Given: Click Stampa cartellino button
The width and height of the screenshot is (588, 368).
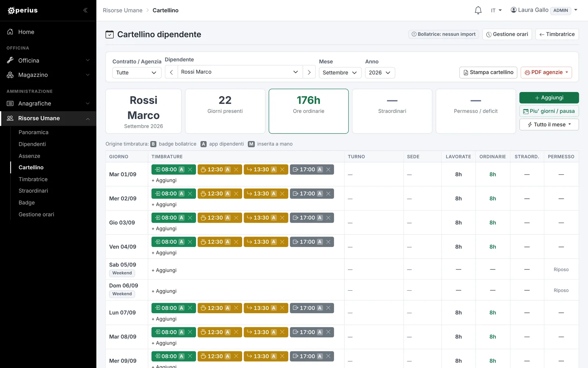Looking at the screenshot, I should 488,72.
